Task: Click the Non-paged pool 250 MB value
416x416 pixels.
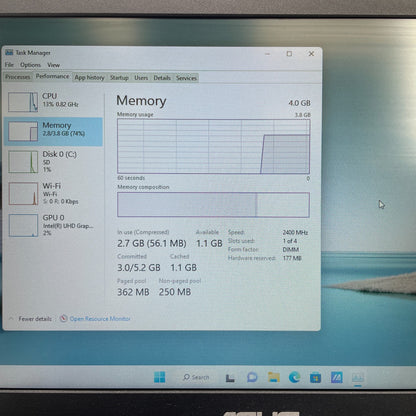Action: [175, 292]
